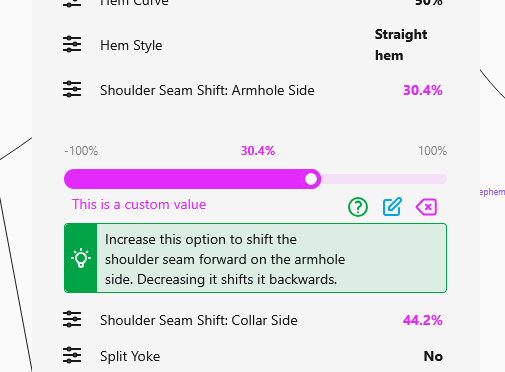Reset custom value with backspace icon
Screen dimensions: 505x372
[426, 207]
